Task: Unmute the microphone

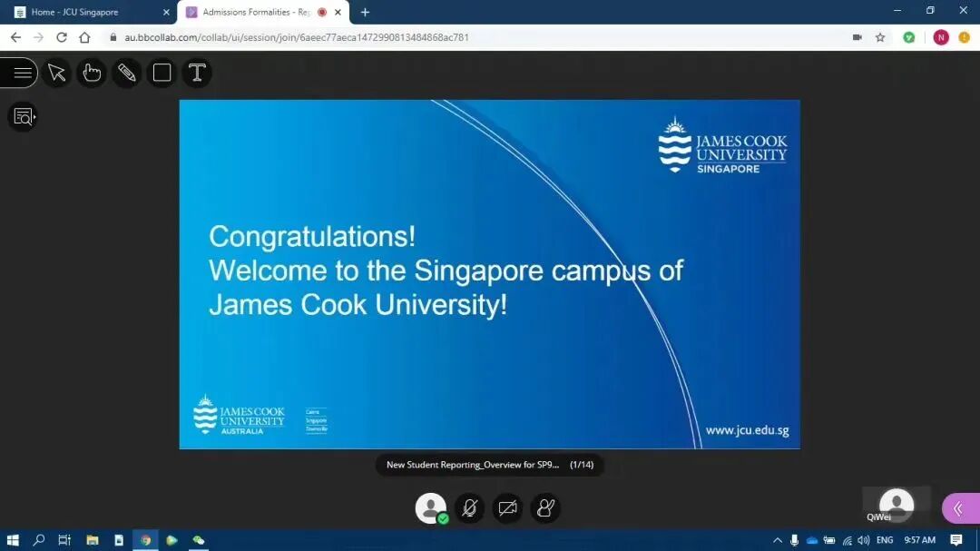Action: click(x=469, y=507)
